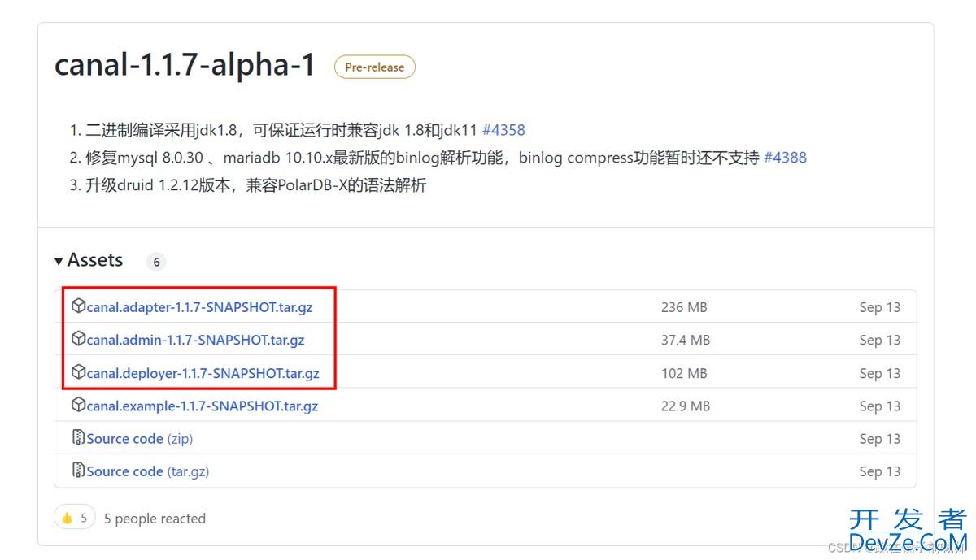Collapse the Assets section triangle
This screenshot has width=976, height=560.
pos(59,261)
